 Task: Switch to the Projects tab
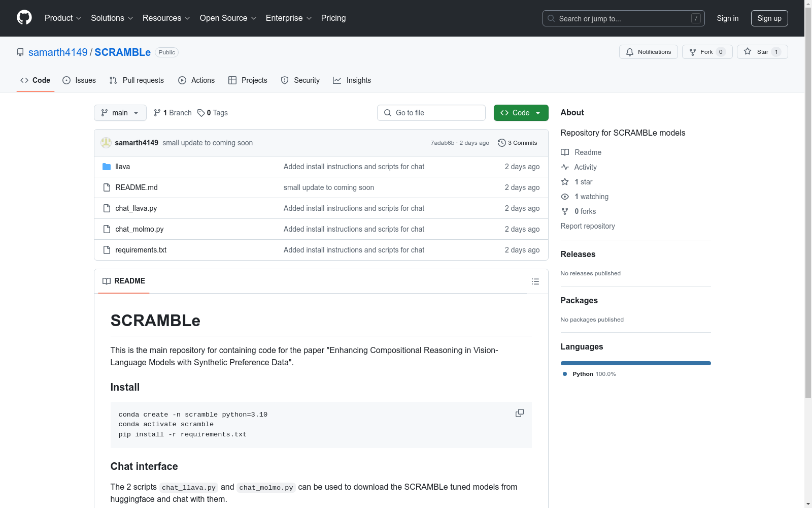tap(248, 80)
